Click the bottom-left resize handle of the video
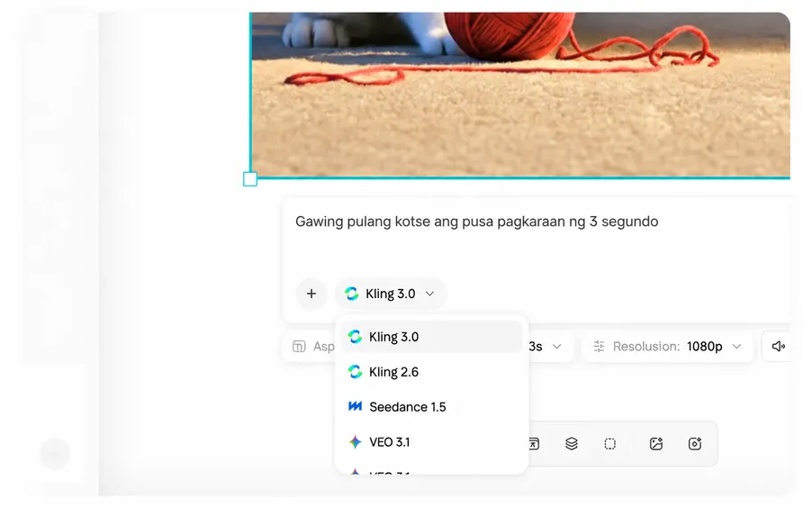 (250, 179)
